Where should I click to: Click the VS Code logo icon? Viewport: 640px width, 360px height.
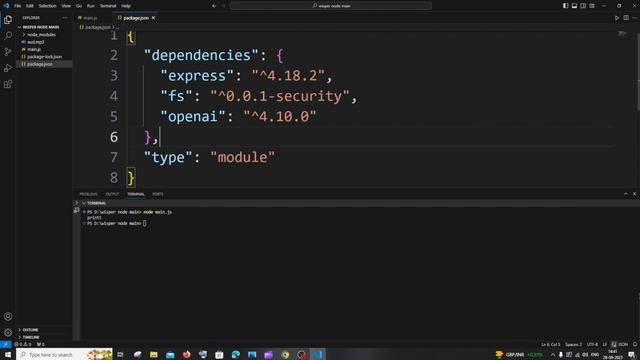[x=6, y=6]
